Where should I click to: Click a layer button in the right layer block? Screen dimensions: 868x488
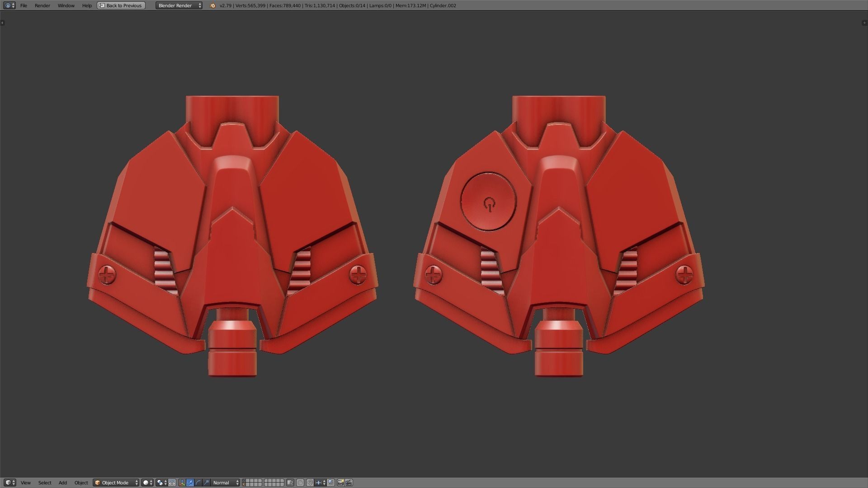[274, 483]
